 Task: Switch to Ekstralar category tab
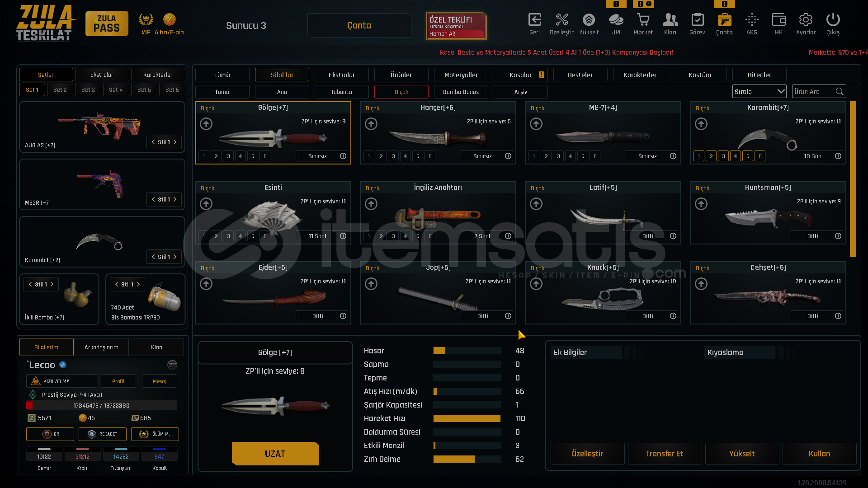point(342,75)
